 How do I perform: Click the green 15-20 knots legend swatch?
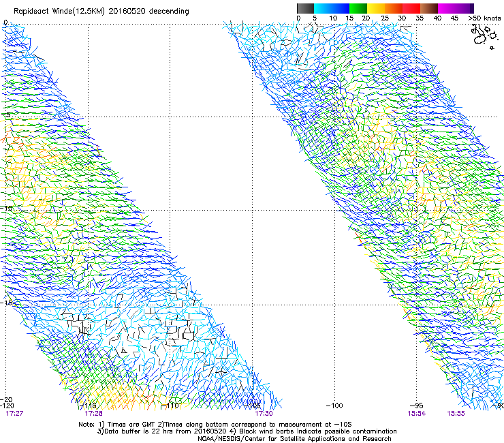pyautogui.click(x=358, y=8)
